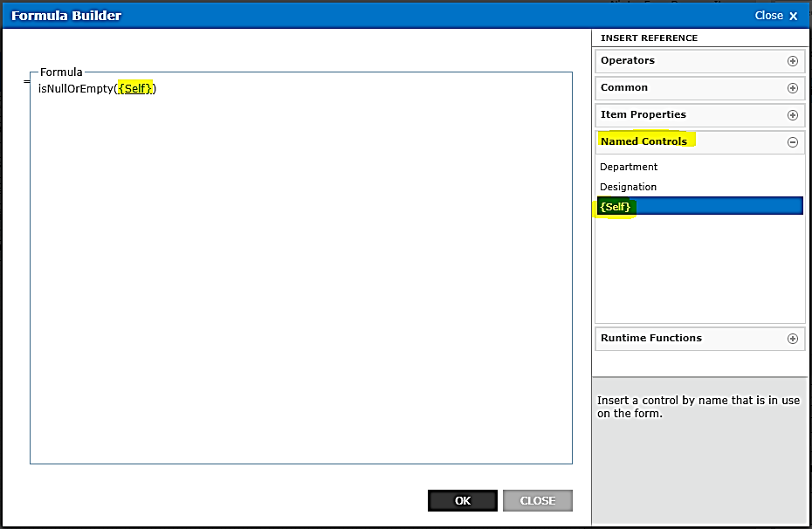Confirm the formula with OK
Screen dimensions: 812x529
click(462, 500)
